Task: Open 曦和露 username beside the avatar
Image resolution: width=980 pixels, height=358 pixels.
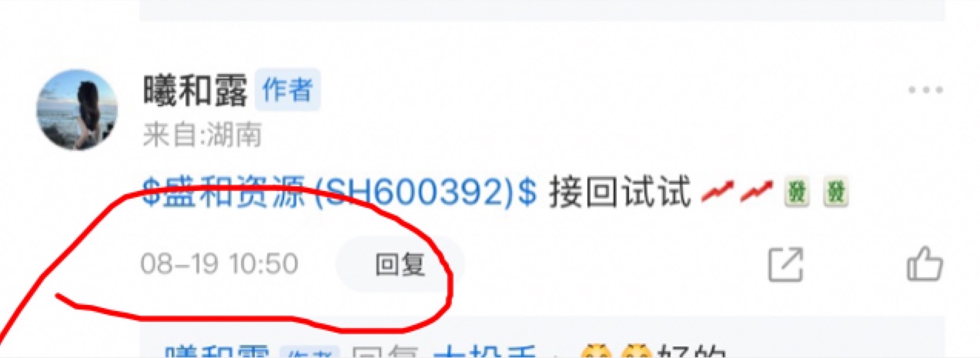Action: (196, 91)
